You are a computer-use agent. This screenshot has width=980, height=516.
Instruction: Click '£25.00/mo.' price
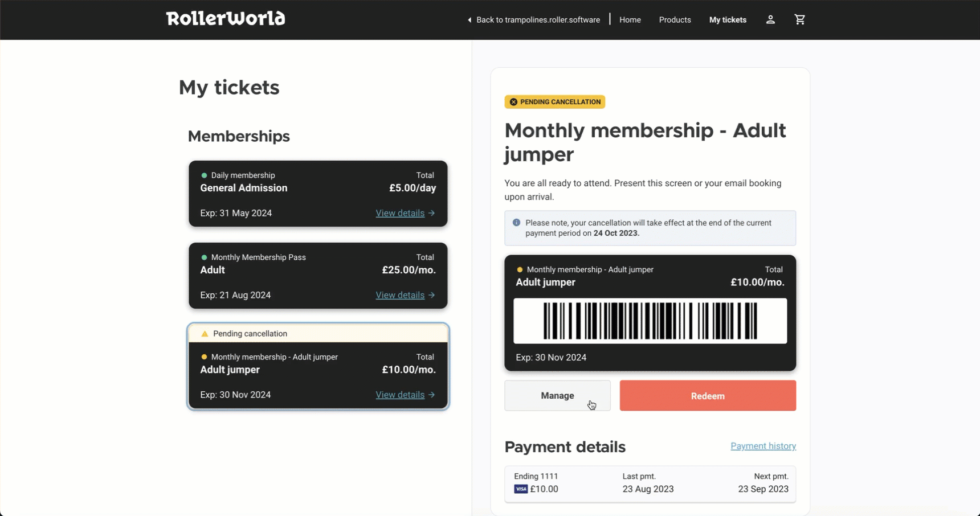(409, 270)
